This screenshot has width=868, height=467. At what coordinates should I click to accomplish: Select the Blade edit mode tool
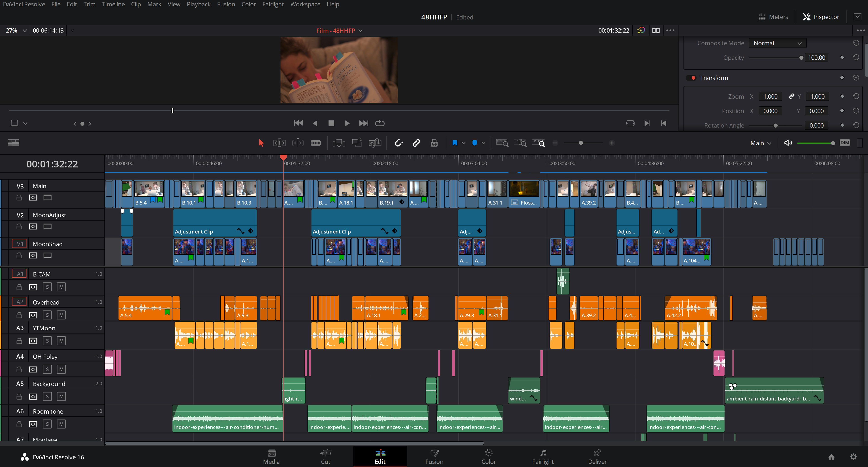point(315,143)
